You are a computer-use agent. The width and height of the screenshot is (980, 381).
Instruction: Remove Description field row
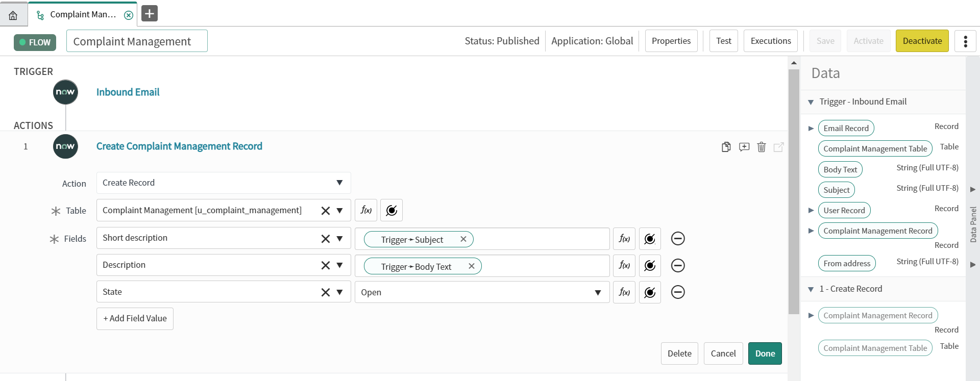[x=678, y=265]
